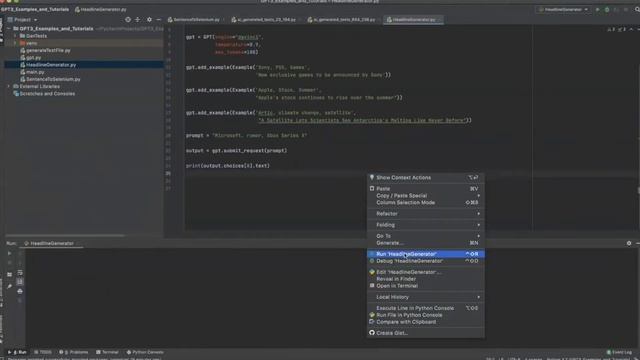
Task: Hide the Project tool window
Action: click(159, 20)
